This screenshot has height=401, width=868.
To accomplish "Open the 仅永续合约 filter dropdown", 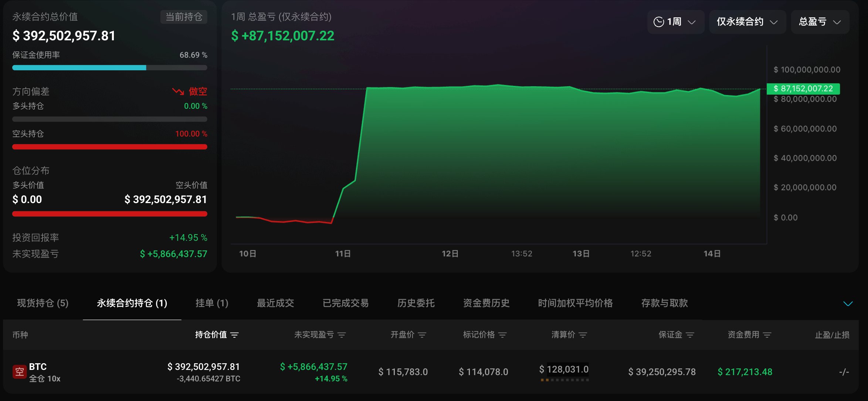I will tap(747, 22).
